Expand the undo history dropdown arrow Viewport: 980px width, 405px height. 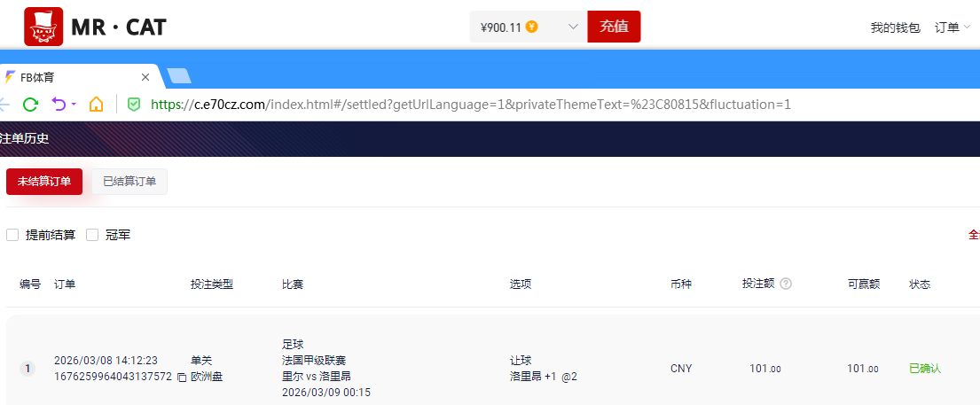[x=74, y=105]
